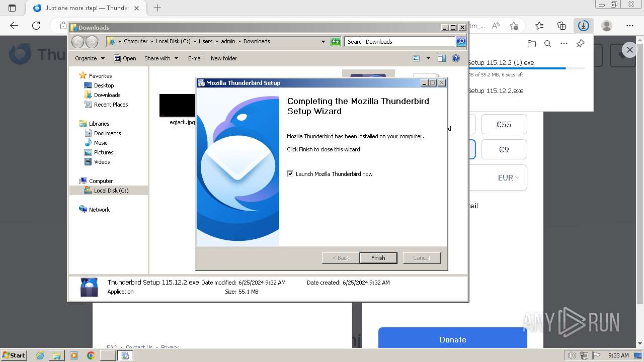
Task: Select the egjack.jpg file thumbnail
Action: pyautogui.click(x=178, y=106)
